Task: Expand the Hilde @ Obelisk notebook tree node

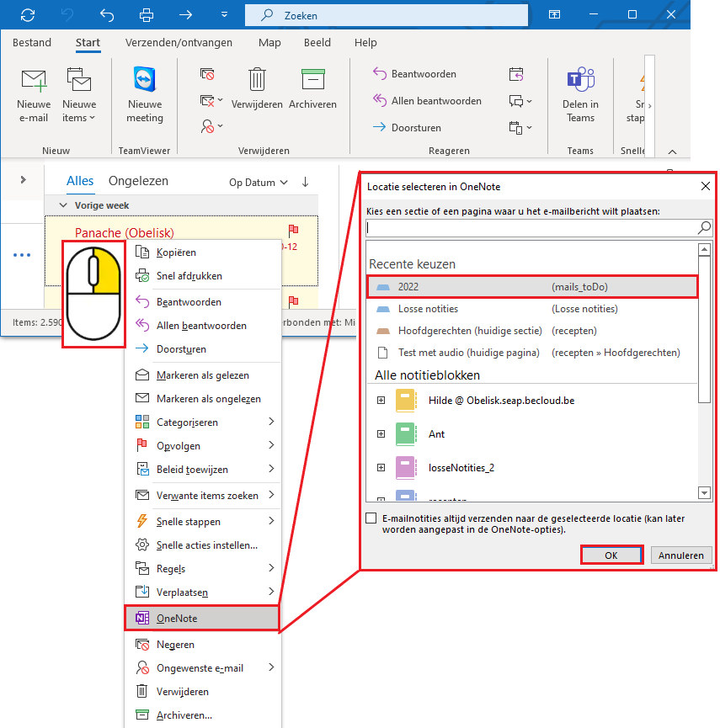Action: [381, 401]
